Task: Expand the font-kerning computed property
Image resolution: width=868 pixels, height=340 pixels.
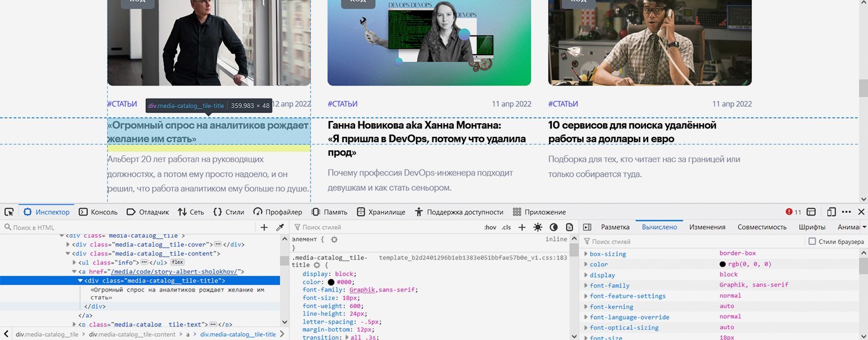Action: (x=586, y=307)
